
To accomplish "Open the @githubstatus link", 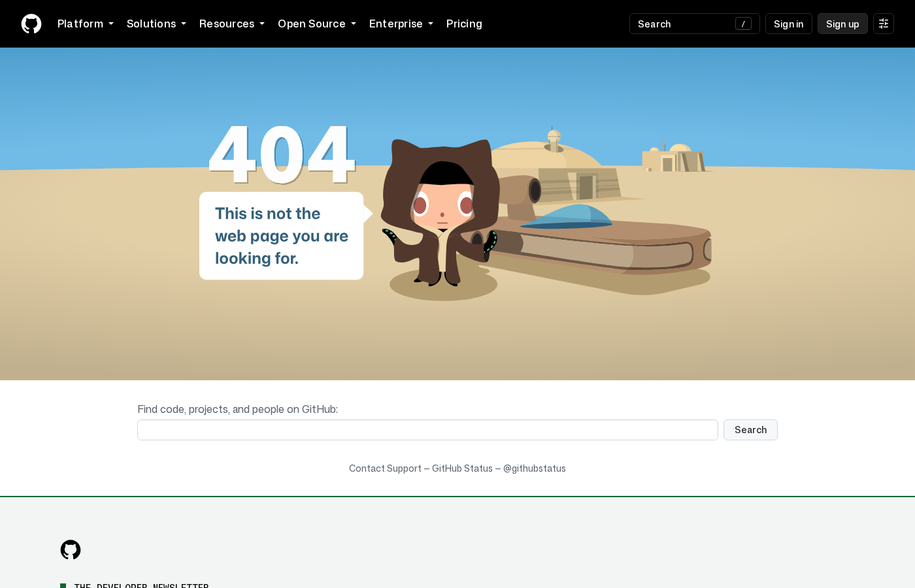I will (x=535, y=468).
